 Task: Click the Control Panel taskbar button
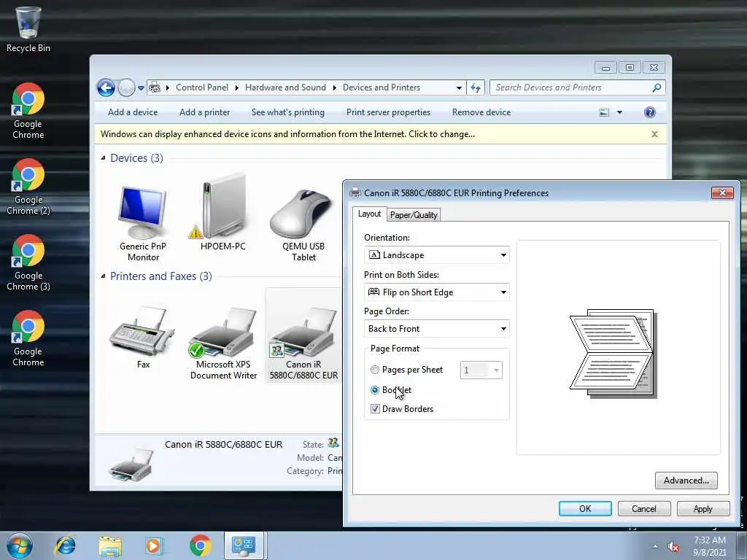pyautogui.click(x=244, y=545)
